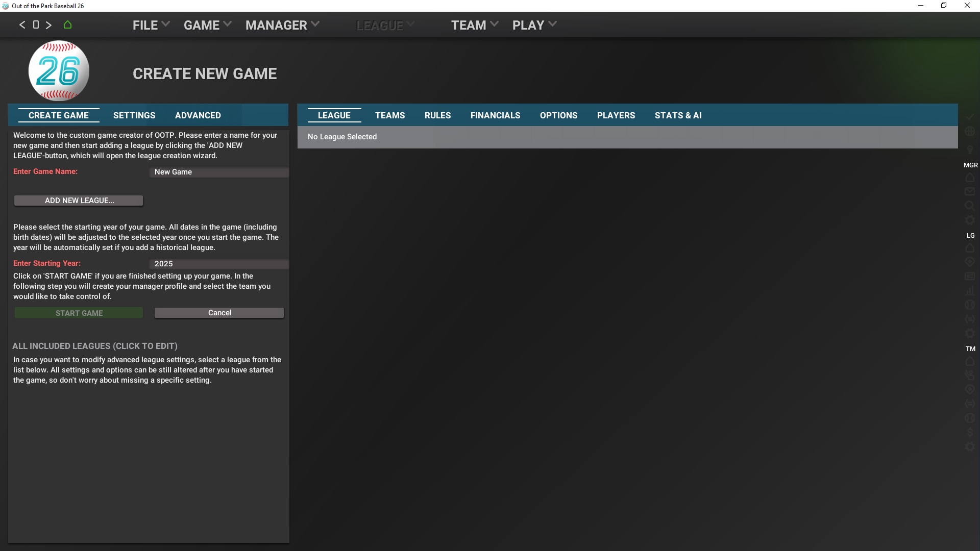The height and width of the screenshot is (551, 980).
Task: Open the team finances dollar icon
Action: click(970, 432)
